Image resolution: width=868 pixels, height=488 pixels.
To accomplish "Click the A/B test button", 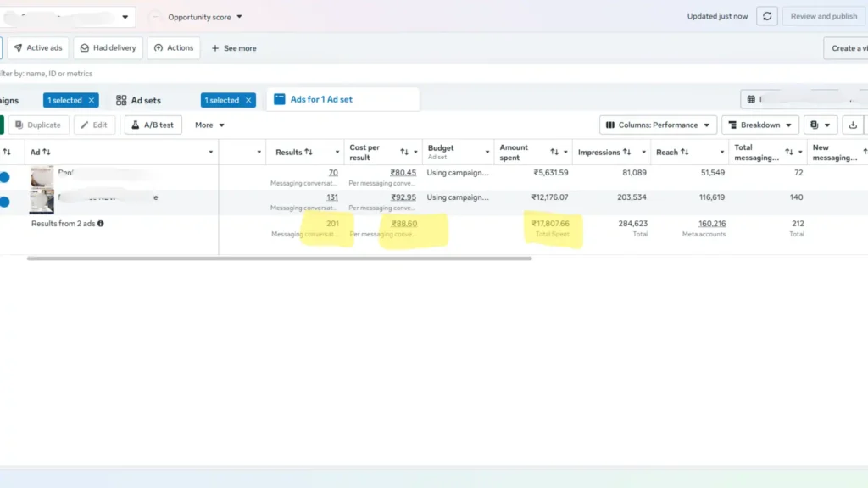I will pyautogui.click(x=153, y=125).
